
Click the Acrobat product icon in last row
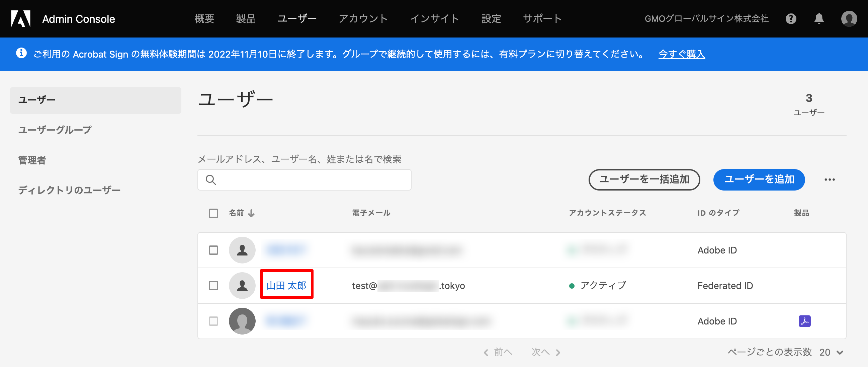804,321
